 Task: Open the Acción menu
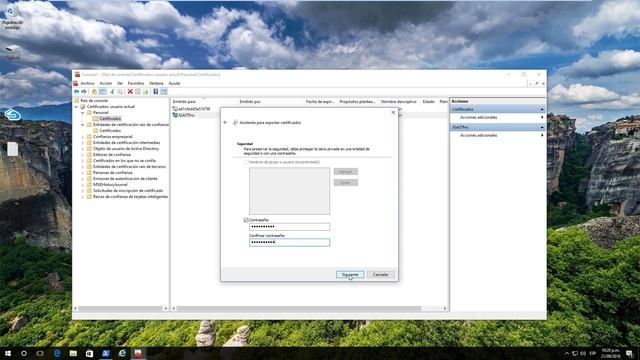(106, 83)
